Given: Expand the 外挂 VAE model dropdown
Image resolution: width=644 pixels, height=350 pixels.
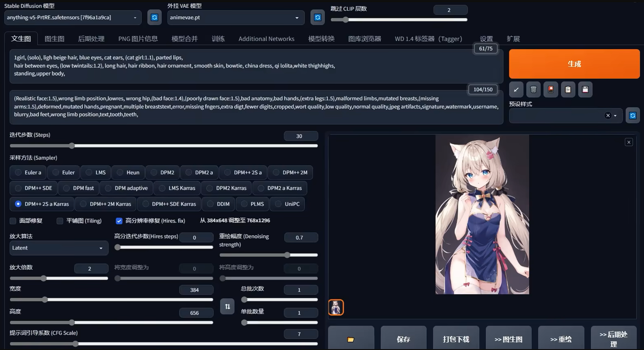Looking at the screenshot, I should point(235,18).
